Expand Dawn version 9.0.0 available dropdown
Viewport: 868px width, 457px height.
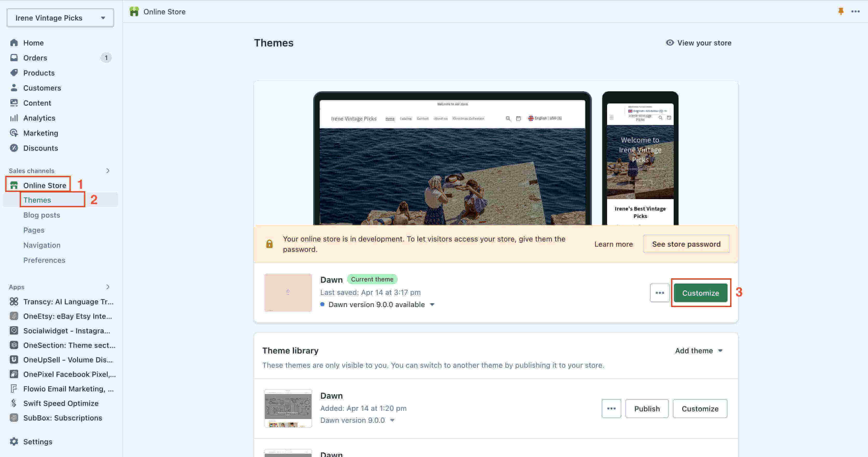(x=432, y=304)
